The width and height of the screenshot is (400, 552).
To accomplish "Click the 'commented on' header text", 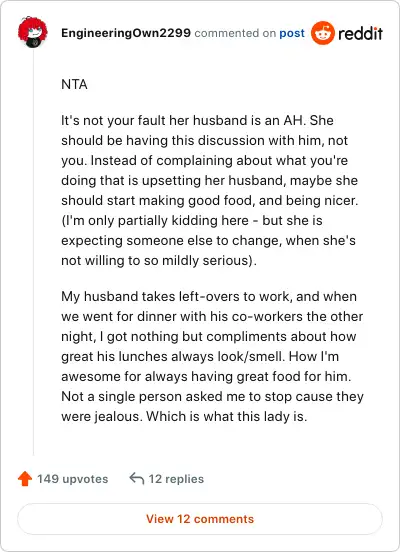I will pos(235,33).
